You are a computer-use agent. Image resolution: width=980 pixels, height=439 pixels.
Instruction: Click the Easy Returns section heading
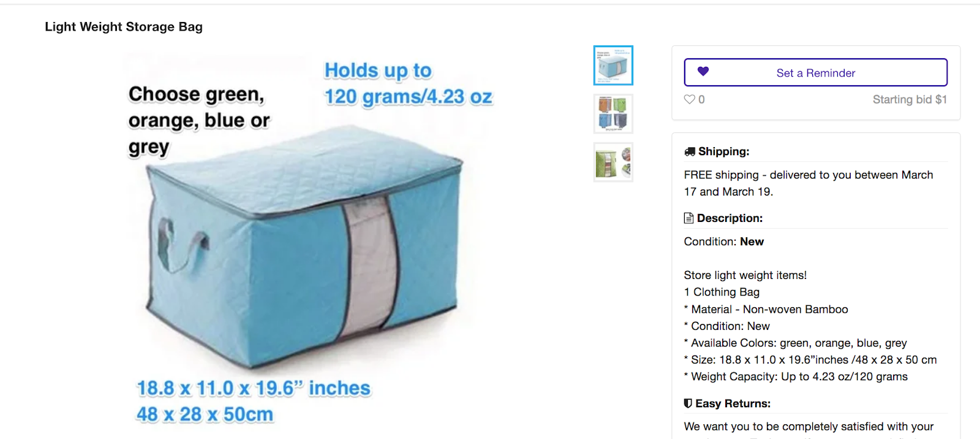tap(733, 403)
